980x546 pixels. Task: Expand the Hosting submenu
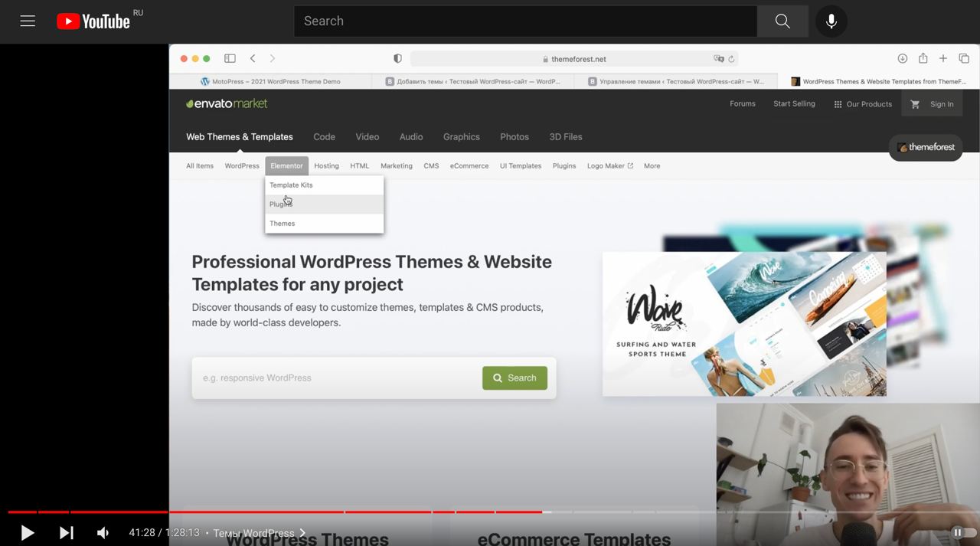(x=326, y=165)
